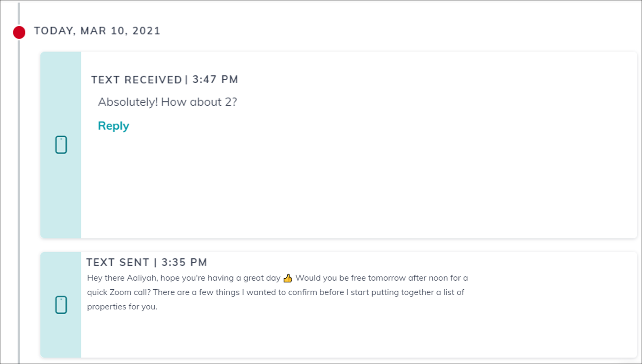
Task: Select the TEXT RECEIVED | 3:47 PM header
Action: (165, 79)
